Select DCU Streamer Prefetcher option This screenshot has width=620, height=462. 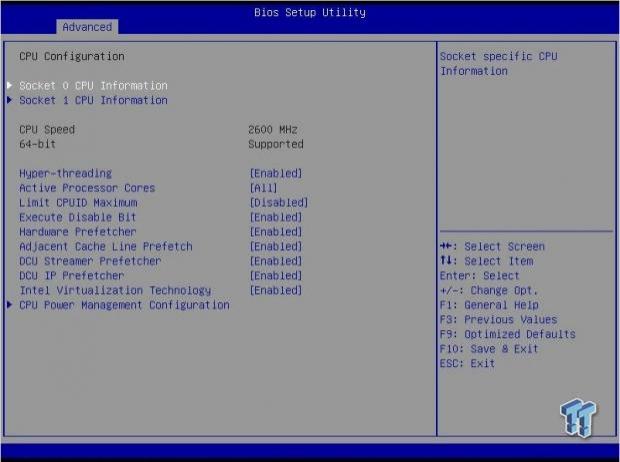click(x=90, y=261)
